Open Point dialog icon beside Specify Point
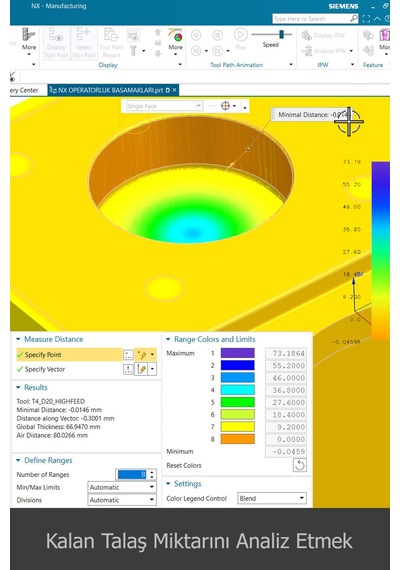Image resolution: width=400 pixels, height=570 pixels. tap(128, 355)
